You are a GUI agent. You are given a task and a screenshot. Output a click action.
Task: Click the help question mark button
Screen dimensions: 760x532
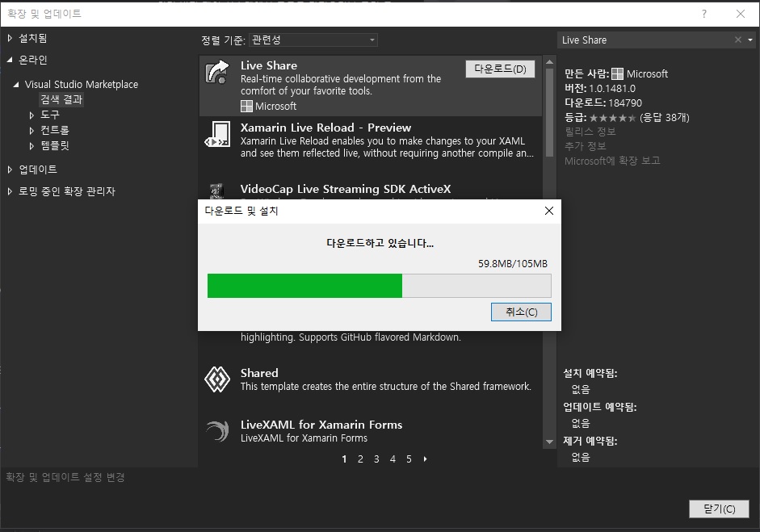(703, 14)
